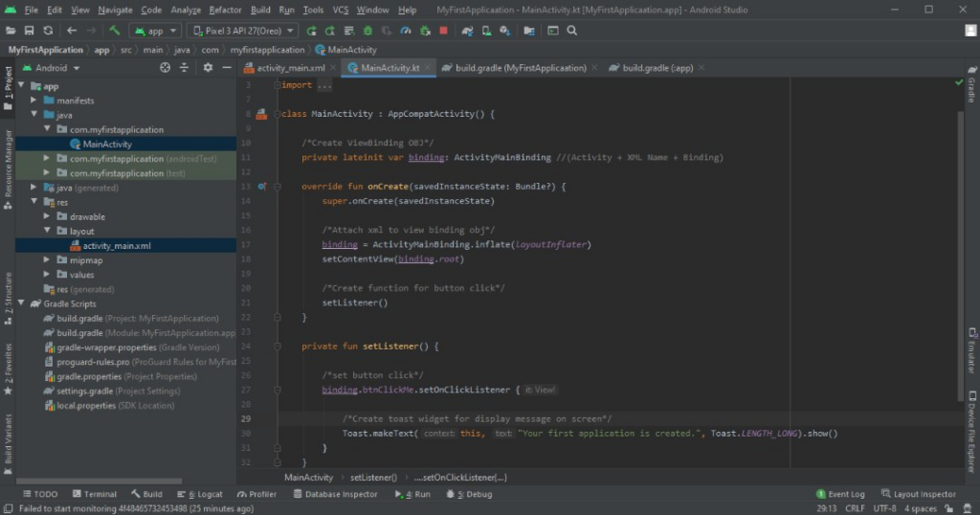This screenshot has height=515, width=980.
Task: Expand the manifests folder
Action: point(35,101)
